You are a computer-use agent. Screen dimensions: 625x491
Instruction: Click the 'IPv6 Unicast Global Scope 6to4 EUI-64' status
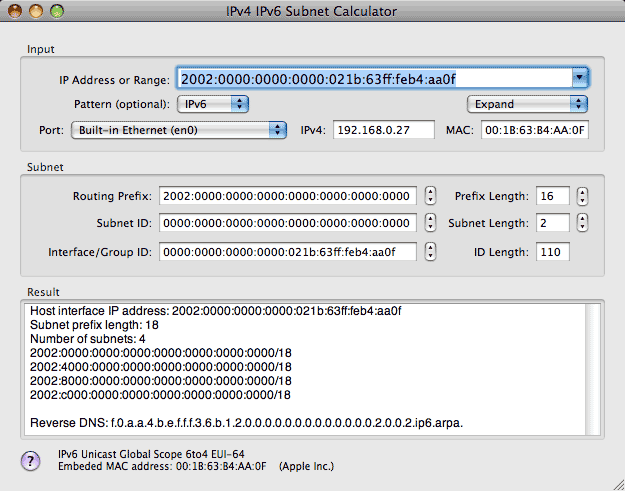[151, 454]
